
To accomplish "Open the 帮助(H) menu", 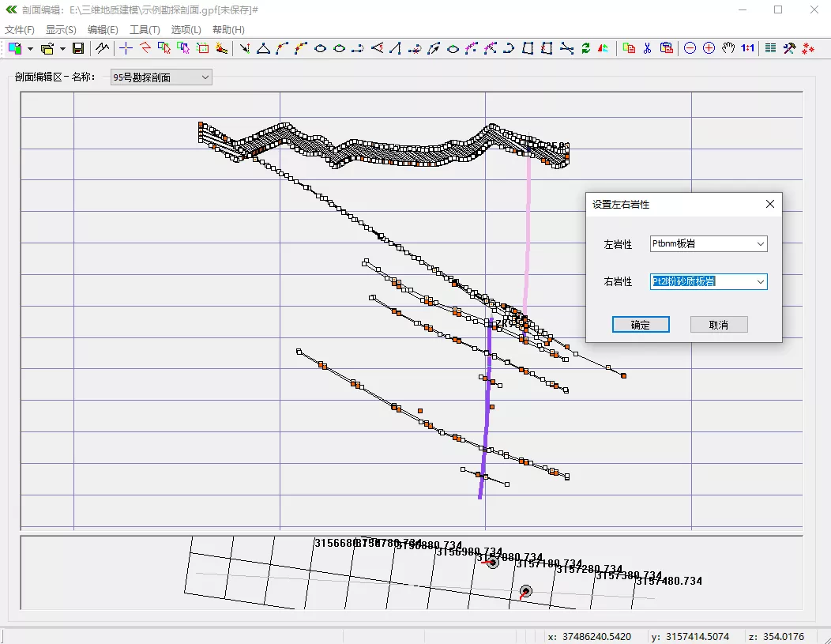I will click(x=228, y=30).
